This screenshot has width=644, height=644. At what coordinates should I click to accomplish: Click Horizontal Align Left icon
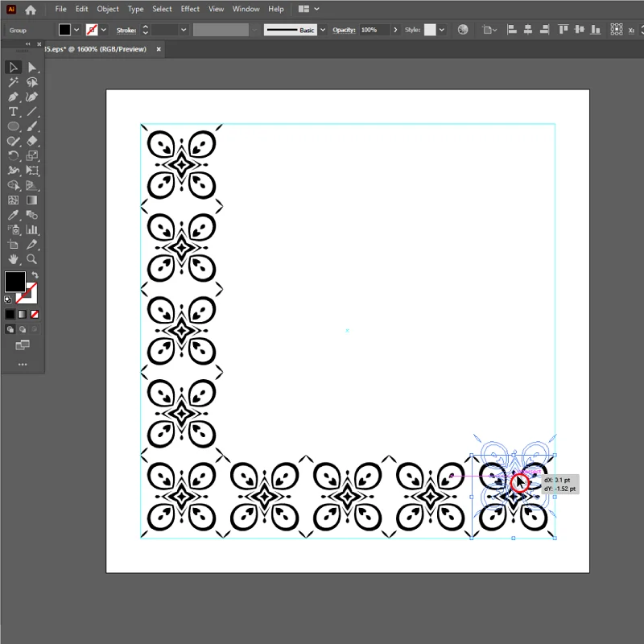pyautogui.click(x=512, y=30)
